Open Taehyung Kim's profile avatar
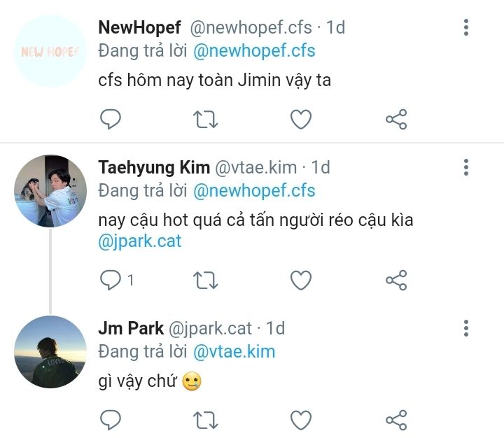The height and width of the screenshot is (438, 504). tap(50, 191)
